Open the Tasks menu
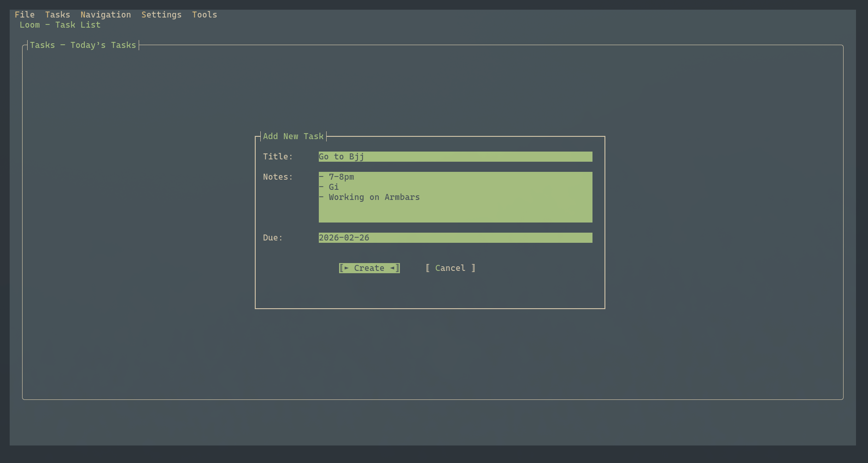Screen dimensions: 868x463 (x=57, y=14)
